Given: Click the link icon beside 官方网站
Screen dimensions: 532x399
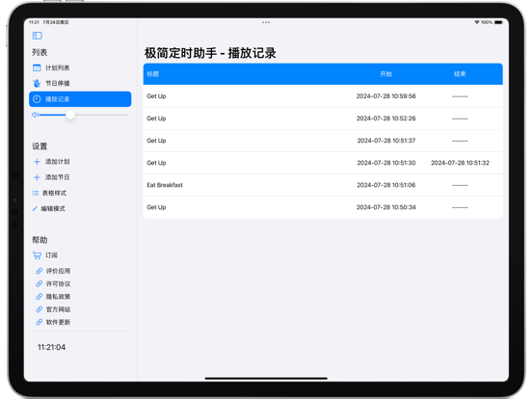Looking at the screenshot, I should pos(39,309).
